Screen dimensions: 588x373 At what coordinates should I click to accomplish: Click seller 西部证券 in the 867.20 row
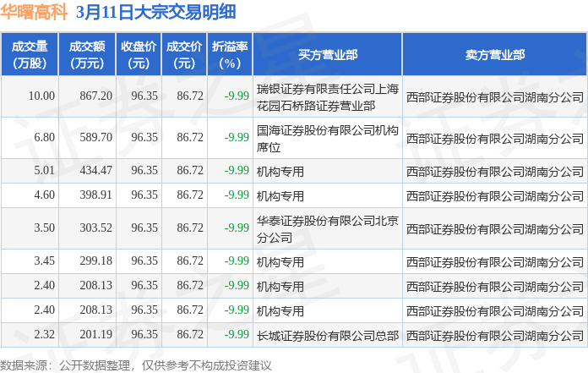click(x=494, y=97)
